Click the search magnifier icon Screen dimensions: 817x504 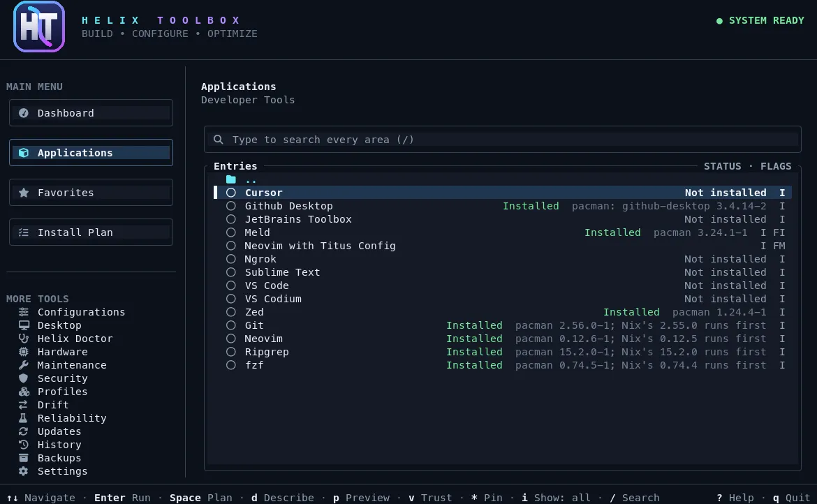click(219, 140)
